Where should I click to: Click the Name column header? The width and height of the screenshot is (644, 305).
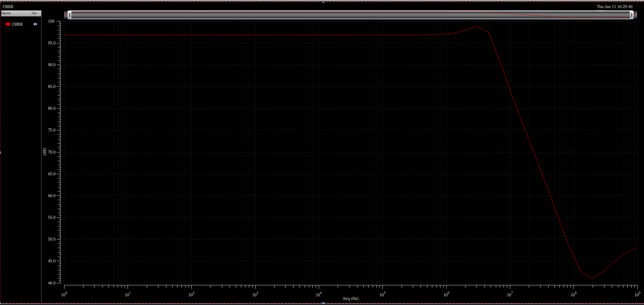(x=16, y=13)
